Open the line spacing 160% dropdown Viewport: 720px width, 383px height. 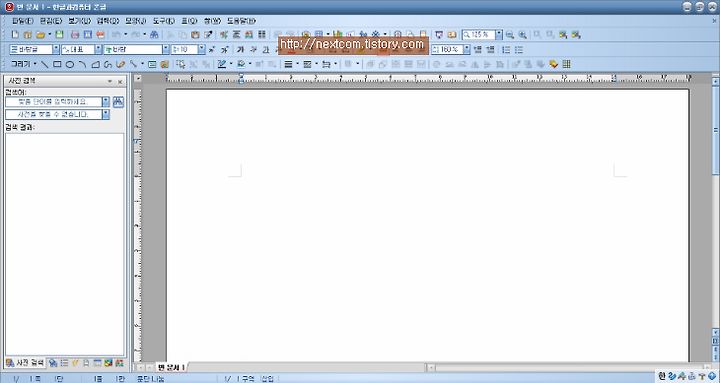467,49
